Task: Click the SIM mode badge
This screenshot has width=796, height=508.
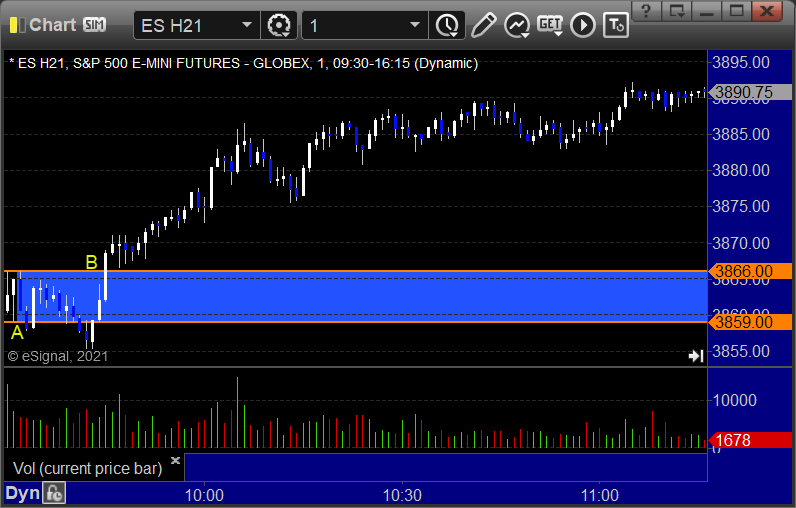Action: (94, 24)
